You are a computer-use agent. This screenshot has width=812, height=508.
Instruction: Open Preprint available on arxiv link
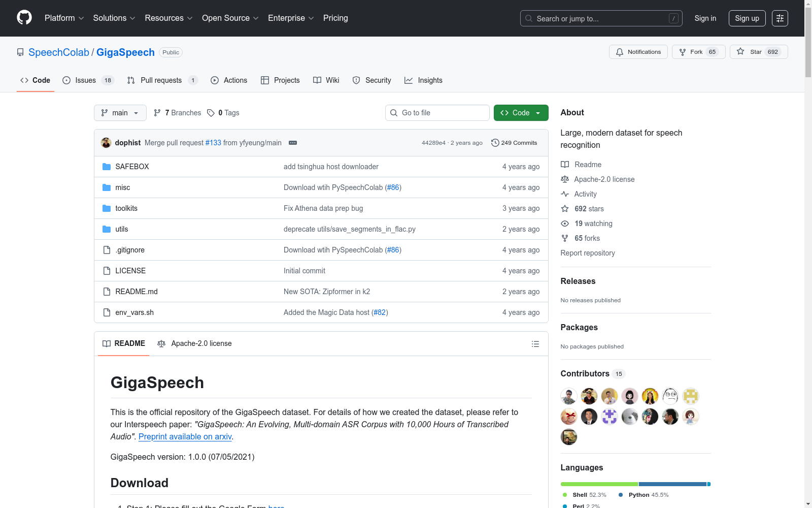185,436
